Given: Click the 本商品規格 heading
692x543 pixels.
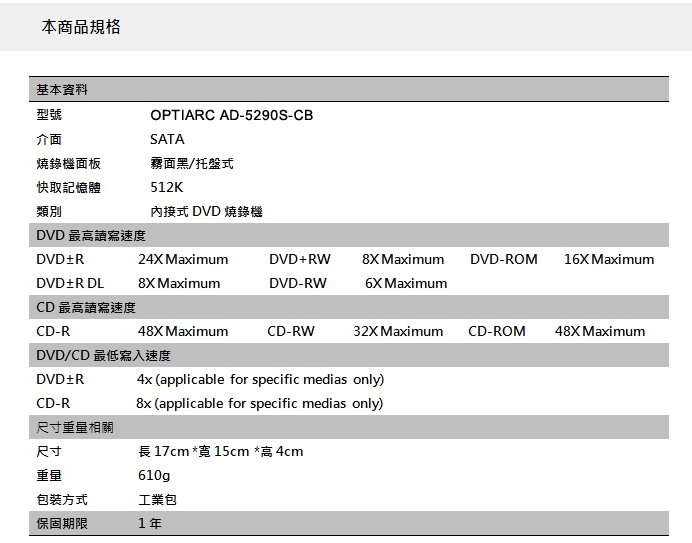Looking at the screenshot, I should pyautogui.click(x=81, y=27).
